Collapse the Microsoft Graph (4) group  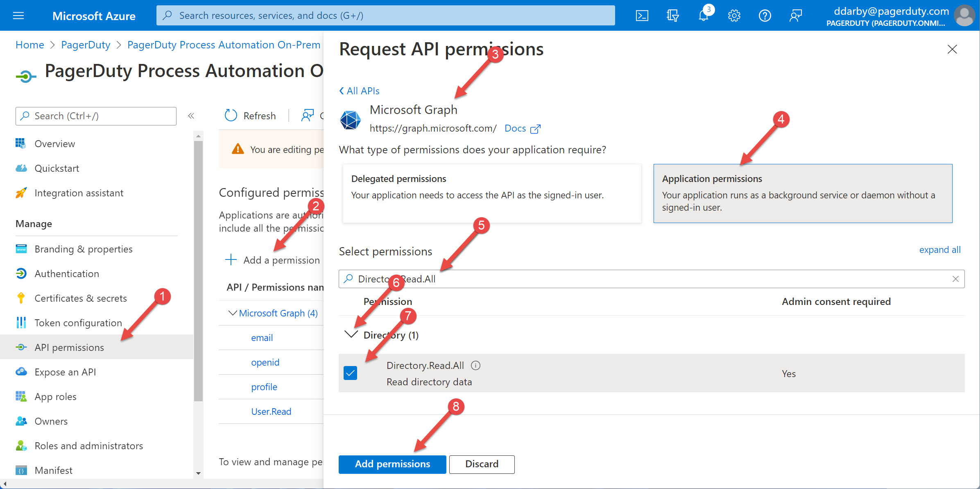(232, 313)
